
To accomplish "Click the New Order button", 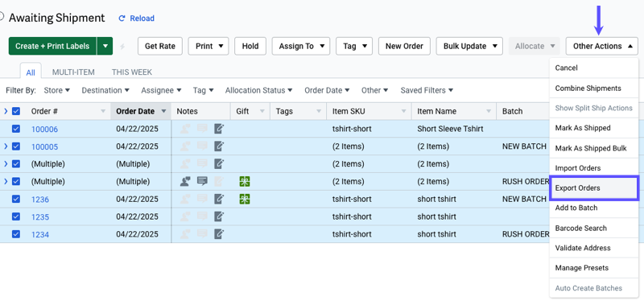I will point(404,46).
